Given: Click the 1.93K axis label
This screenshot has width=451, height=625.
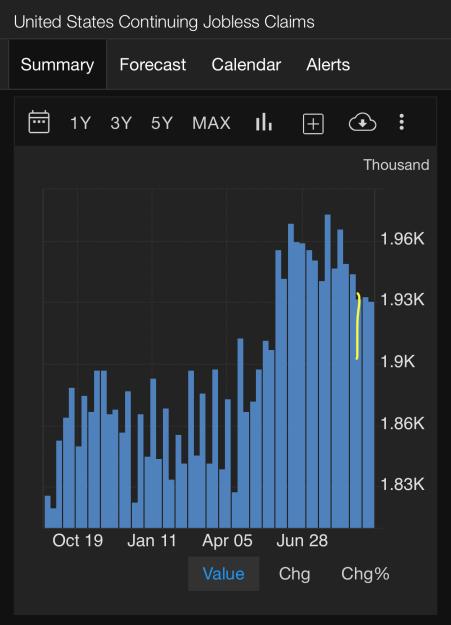Looking at the screenshot, I should click(x=402, y=299).
